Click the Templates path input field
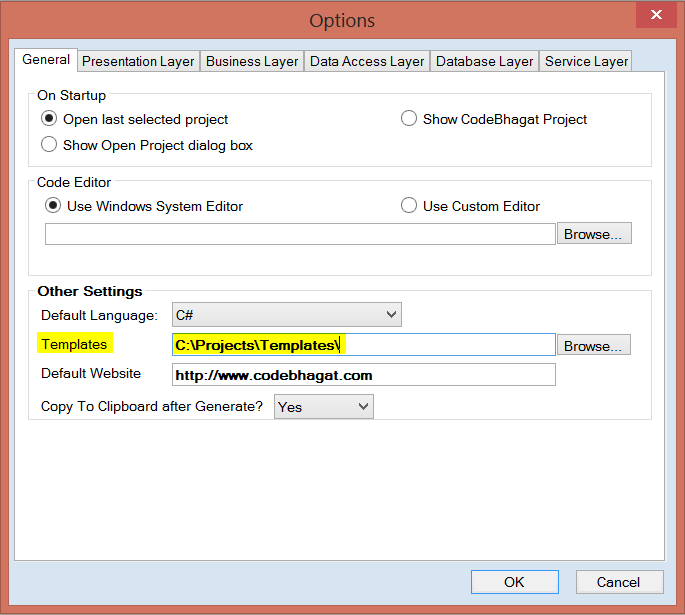 [363, 345]
